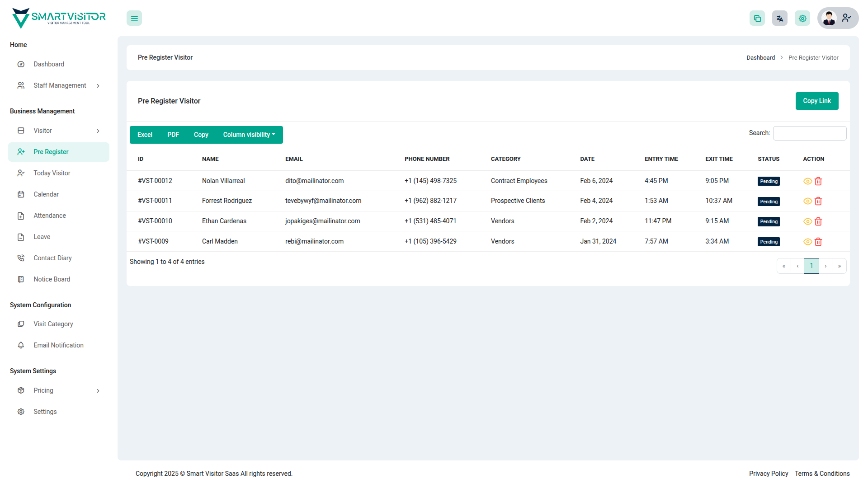Open the Column visibility dropdown
This screenshot has height=488, width=868.
(249, 135)
